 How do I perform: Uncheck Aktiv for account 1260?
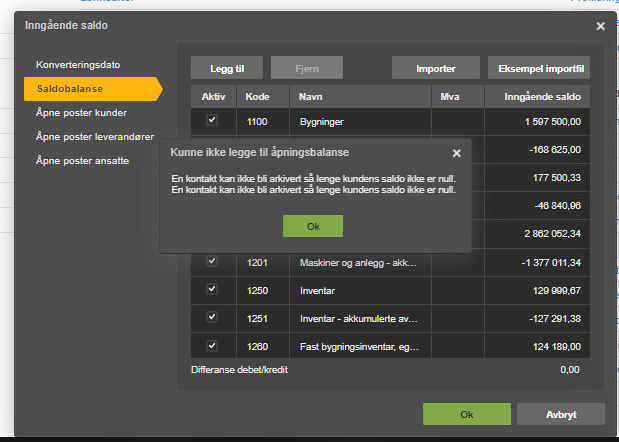[x=211, y=346]
